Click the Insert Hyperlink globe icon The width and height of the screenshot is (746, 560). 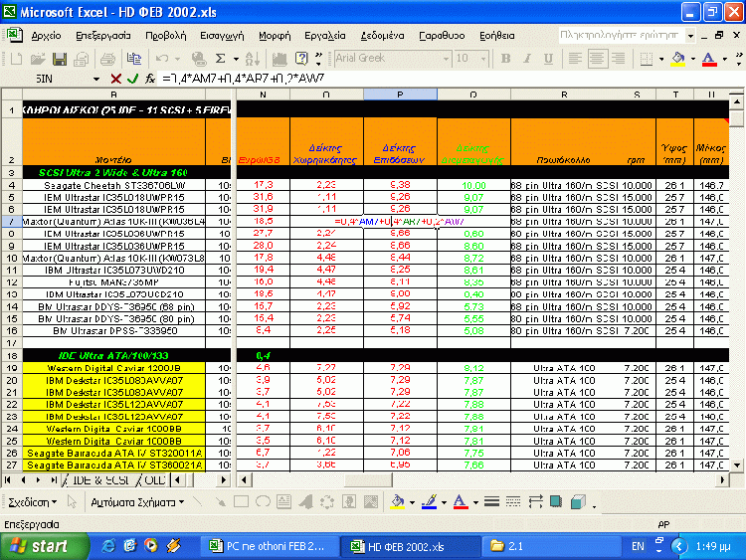click(x=199, y=59)
